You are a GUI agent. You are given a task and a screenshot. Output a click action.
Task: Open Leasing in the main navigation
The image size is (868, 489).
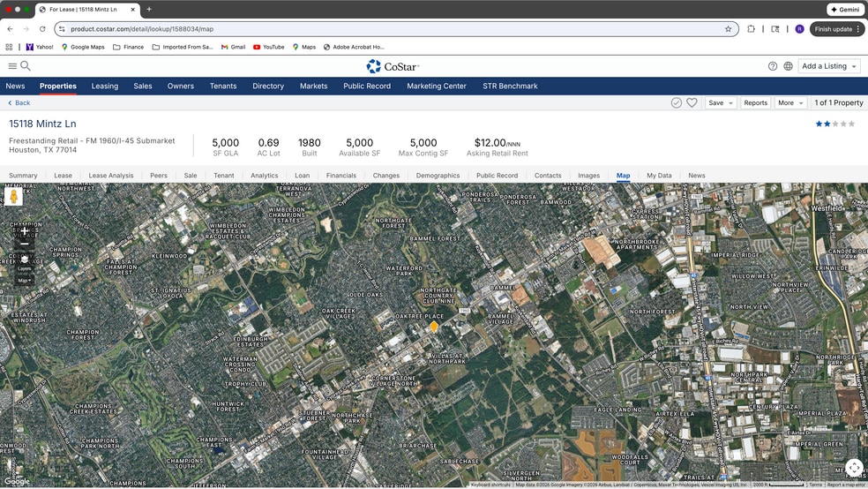click(104, 87)
